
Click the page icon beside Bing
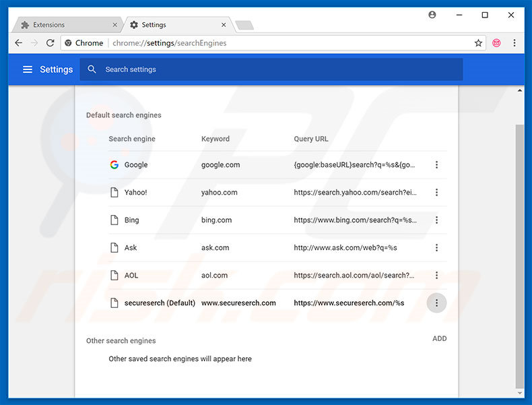[x=114, y=220]
